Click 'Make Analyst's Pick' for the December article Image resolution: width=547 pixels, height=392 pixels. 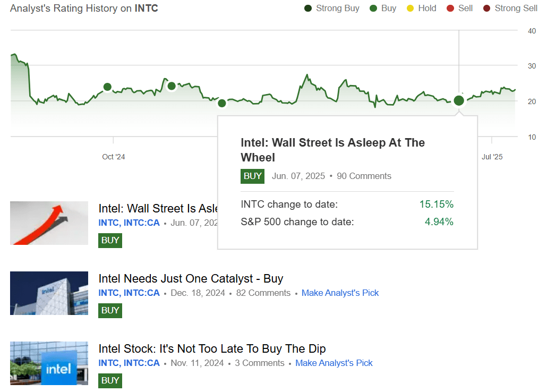click(x=340, y=293)
